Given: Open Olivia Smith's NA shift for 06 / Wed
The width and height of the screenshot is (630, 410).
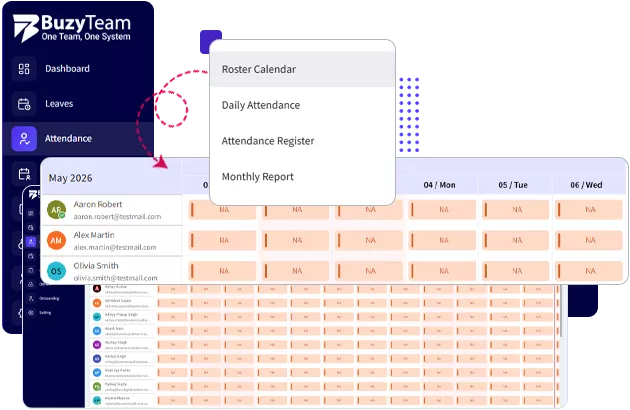Looking at the screenshot, I should (x=589, y=271).
